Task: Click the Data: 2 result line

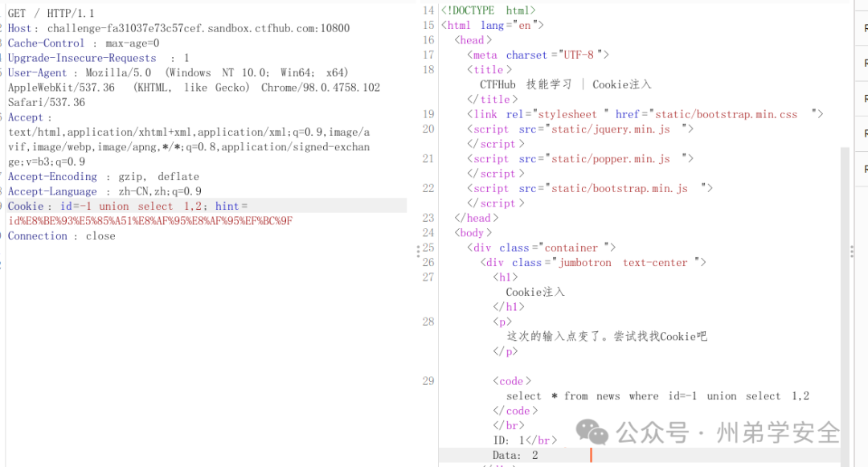Action: coord(515,456)
